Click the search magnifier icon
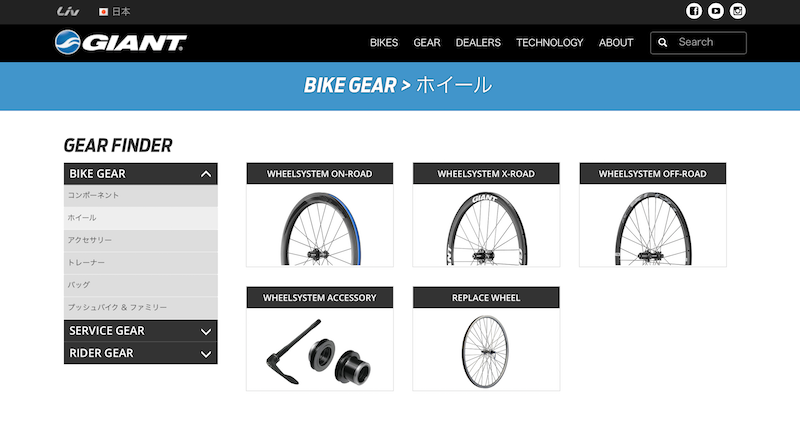Screen dimensions: 800x446 [x=662, y=42]
